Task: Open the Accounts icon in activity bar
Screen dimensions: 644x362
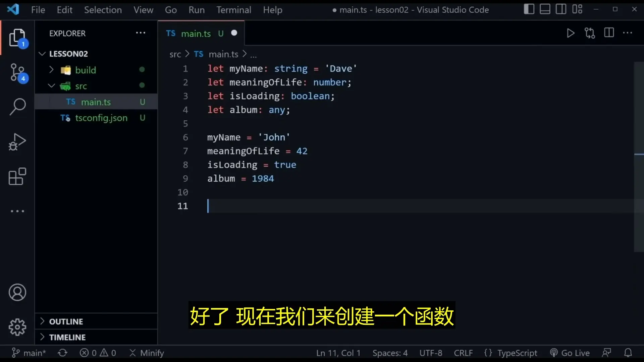Action: coord(17,292)
